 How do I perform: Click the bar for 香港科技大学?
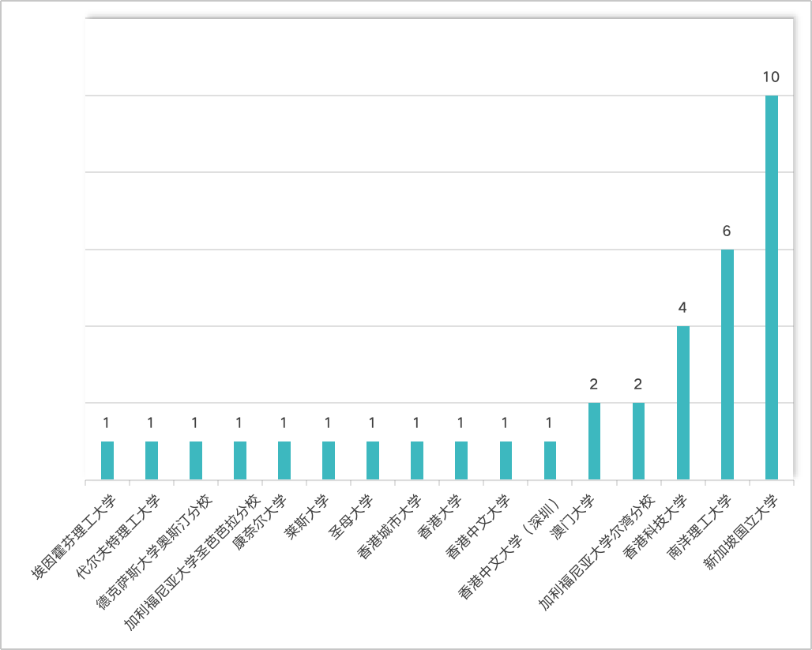pyautogui.click(x=682, y=403)
